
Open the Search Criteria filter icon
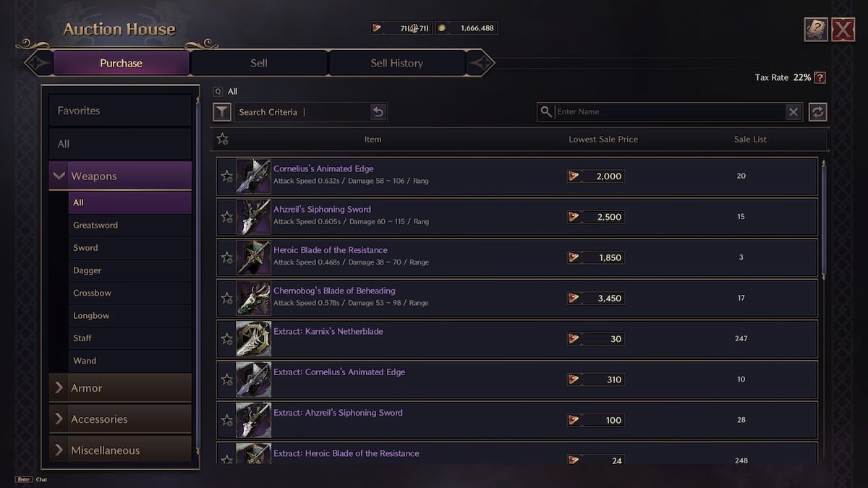(x=222, y=111)
